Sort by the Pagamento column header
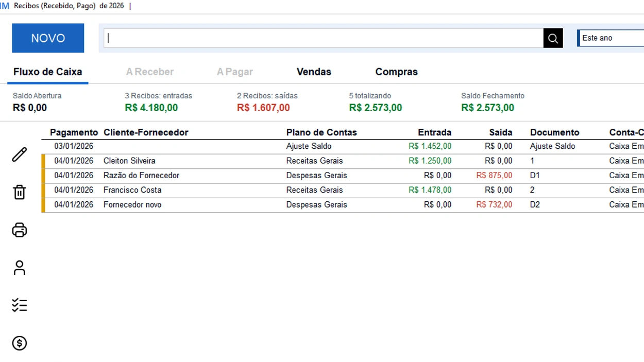The width and height of the screenshot is (644, 362). [x=74, y=132]
